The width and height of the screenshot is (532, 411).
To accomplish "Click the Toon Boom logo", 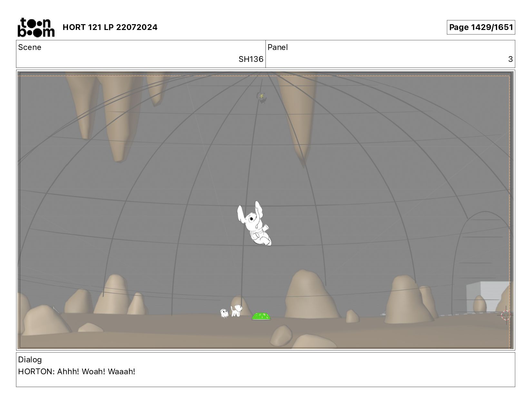I will pyautogui.click(x=36, y=27).
